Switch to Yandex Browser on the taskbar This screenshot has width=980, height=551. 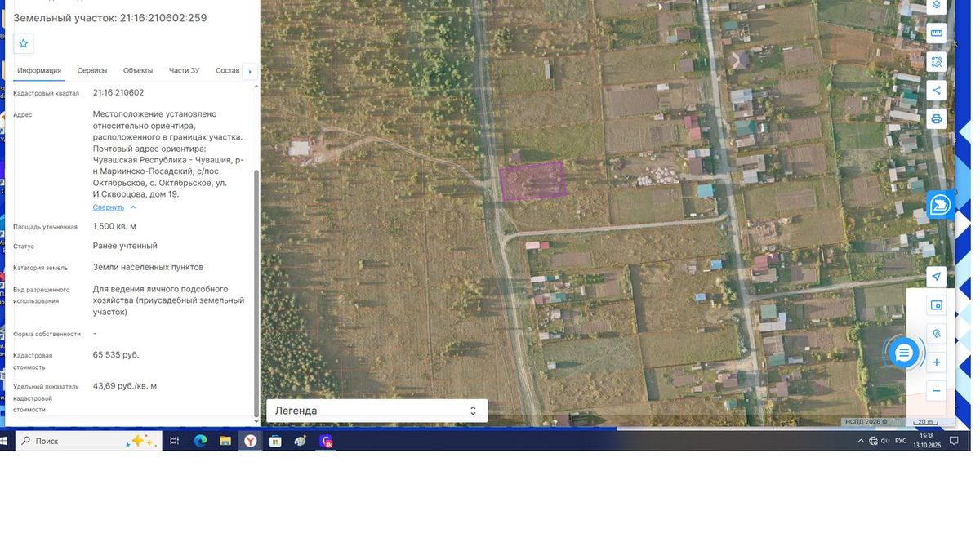pos(251,441)
